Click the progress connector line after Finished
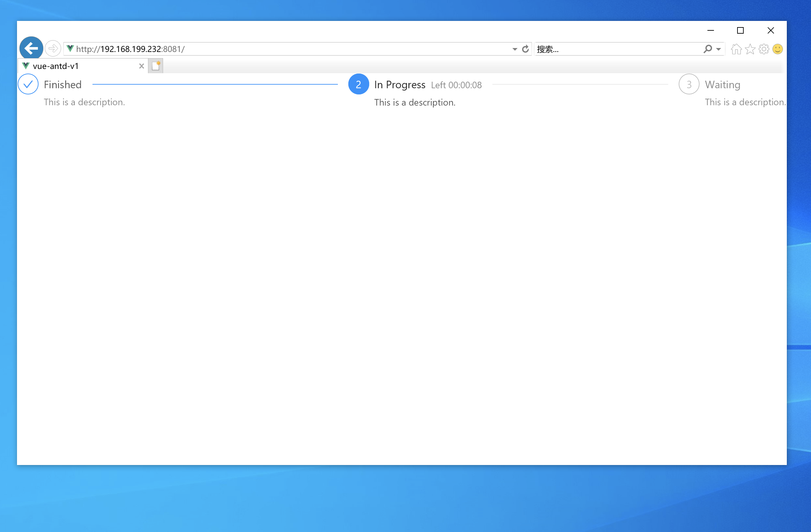The width and height of the screenshot is (811, 532). click(x=215, y=84)
